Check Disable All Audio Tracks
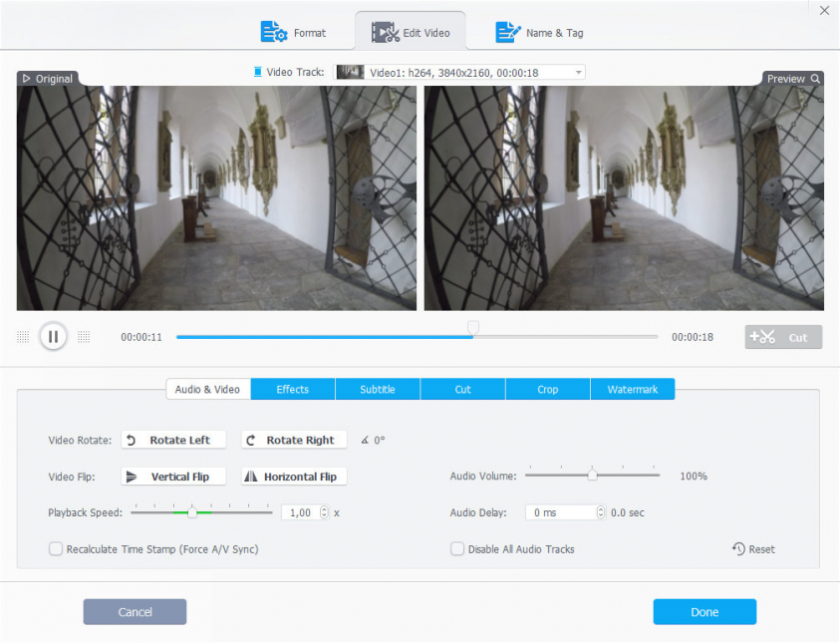The height and width of the screenshot is (643, 840). click(457, 549)
